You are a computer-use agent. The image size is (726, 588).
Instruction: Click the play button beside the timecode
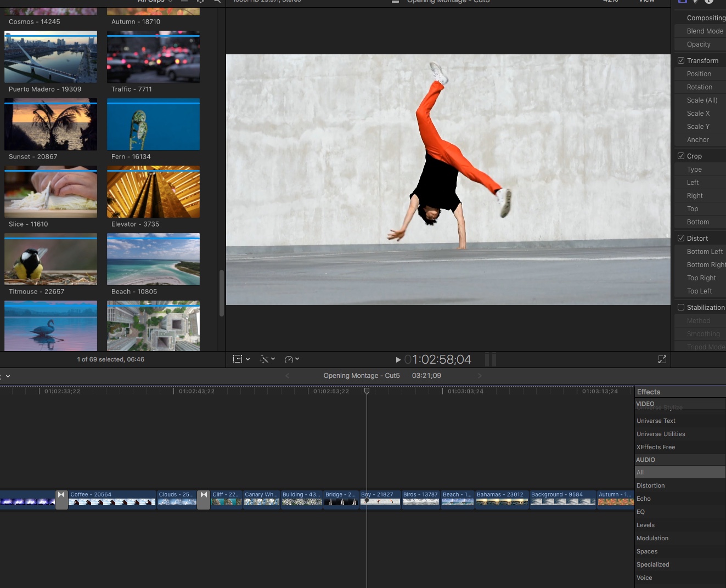coord(398,360)
